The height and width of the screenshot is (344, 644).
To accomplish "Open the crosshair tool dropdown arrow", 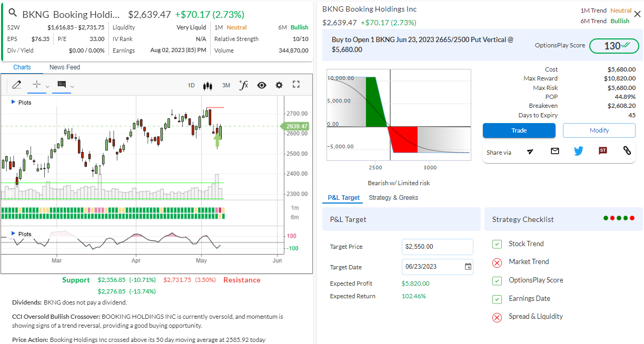I will coord(47,86).
